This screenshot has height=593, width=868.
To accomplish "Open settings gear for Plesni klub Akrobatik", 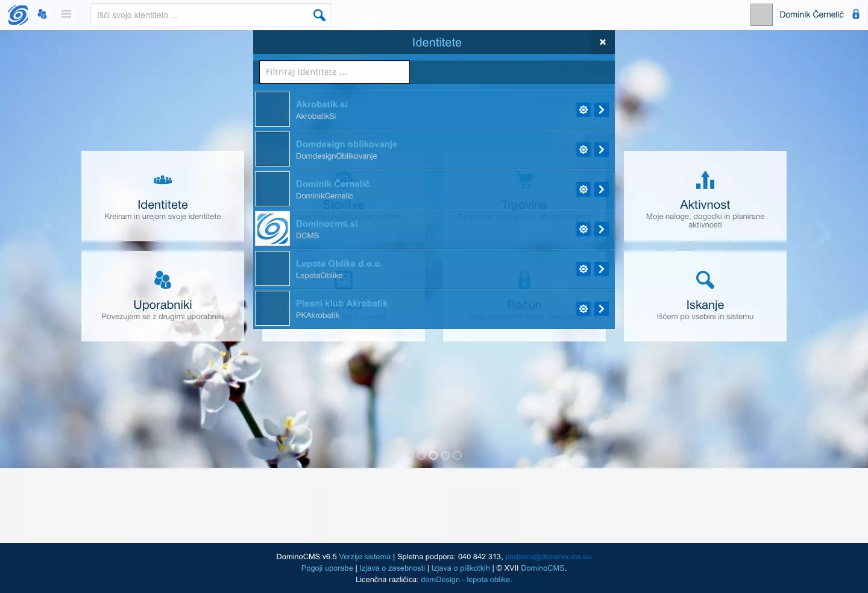I will point(583,309).
